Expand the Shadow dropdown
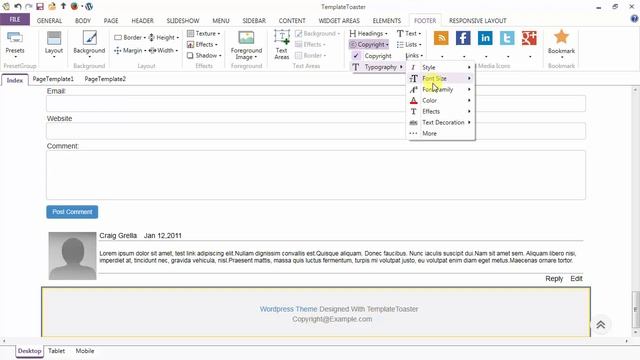640x360 pixels. 204,56
